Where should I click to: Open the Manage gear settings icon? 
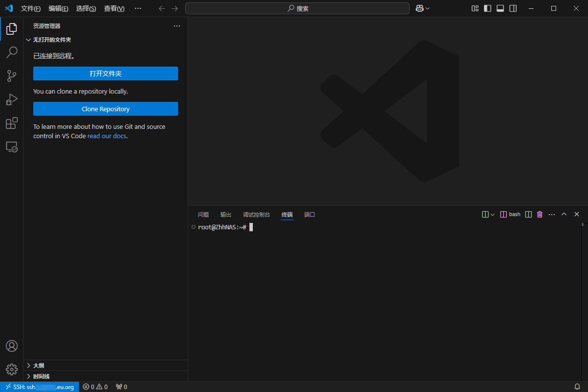[12, 369]
